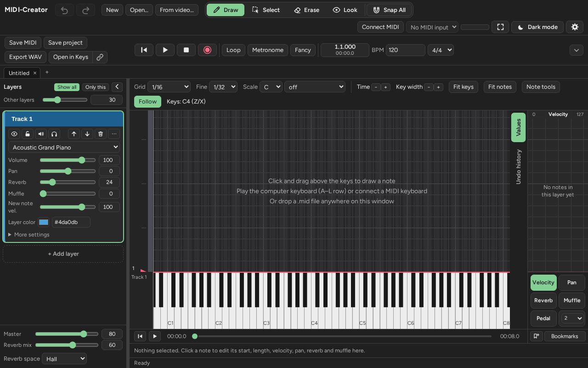Image resolution: width=588 pixels, height=368 pixels.
Task: Copy link using the chain icon
Action: point(100,57)
